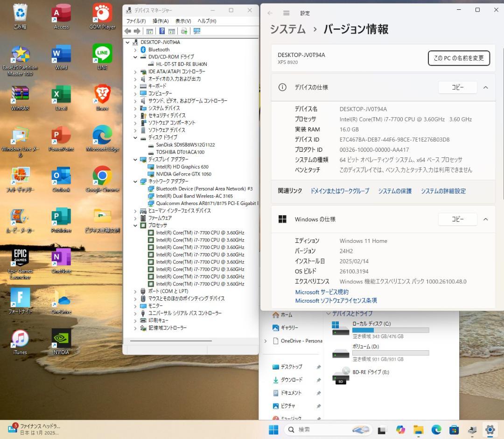Click the ローカルディスク (C:) capacity bar
504x439 pixels.
coord(391,330)
